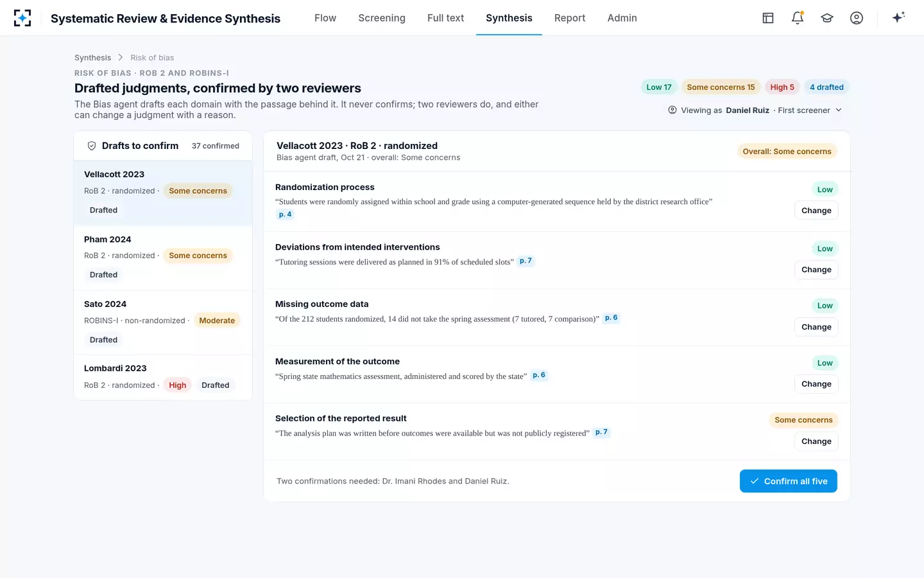The image size is (924, 578).
Task: Select the Lombardi 2023 draft
Action: (163, 377)
